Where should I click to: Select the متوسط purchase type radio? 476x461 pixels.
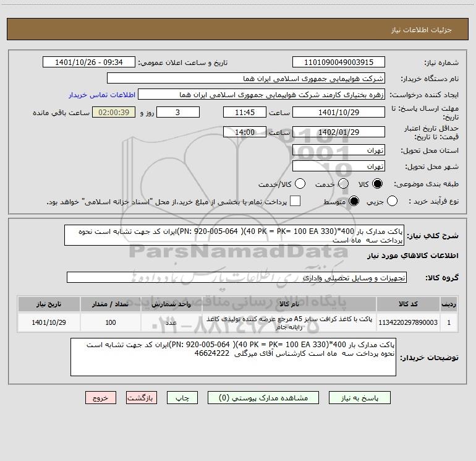point(355,202)
